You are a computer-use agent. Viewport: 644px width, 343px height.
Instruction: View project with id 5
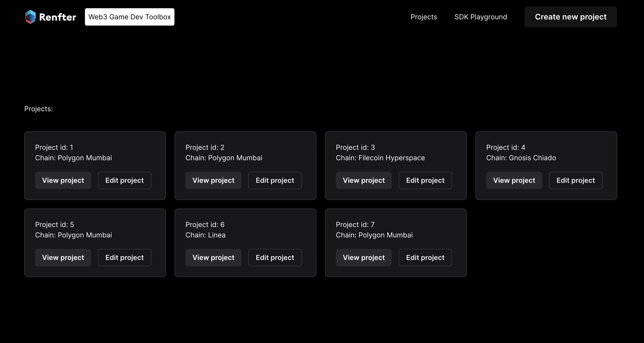coord(63,257)
